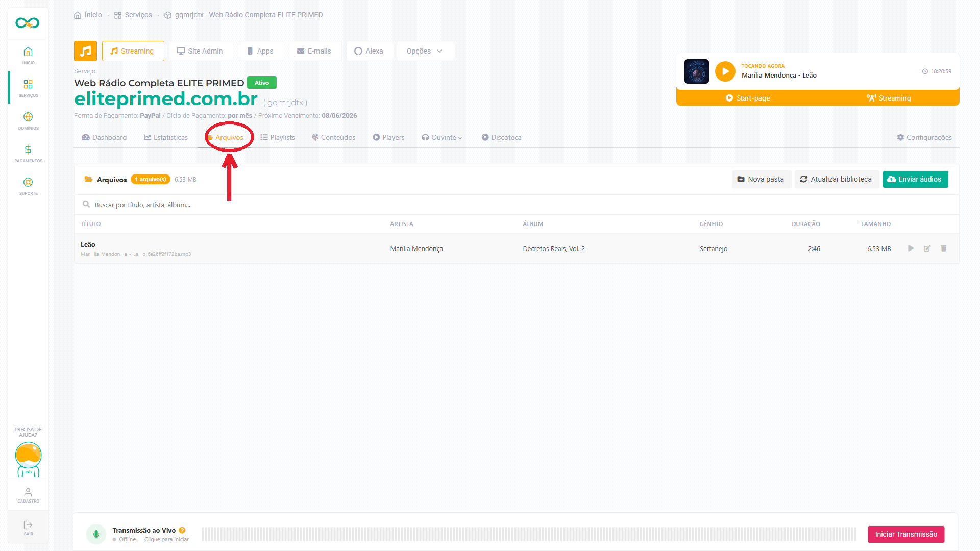This screenshot has width=980, height=551.
Task: Open Cadastro in the sidebar
Action: click(x=28, y=495)
